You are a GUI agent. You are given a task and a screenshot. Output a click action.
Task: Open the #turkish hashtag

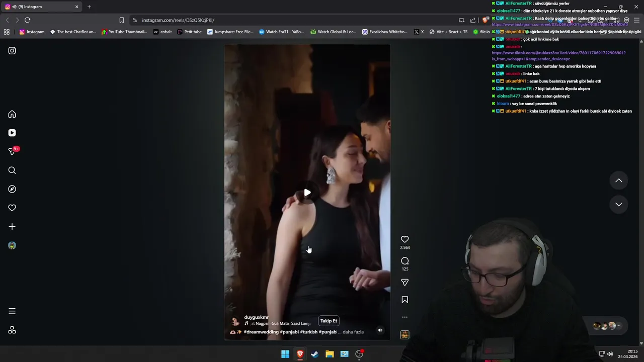(308, 332)
